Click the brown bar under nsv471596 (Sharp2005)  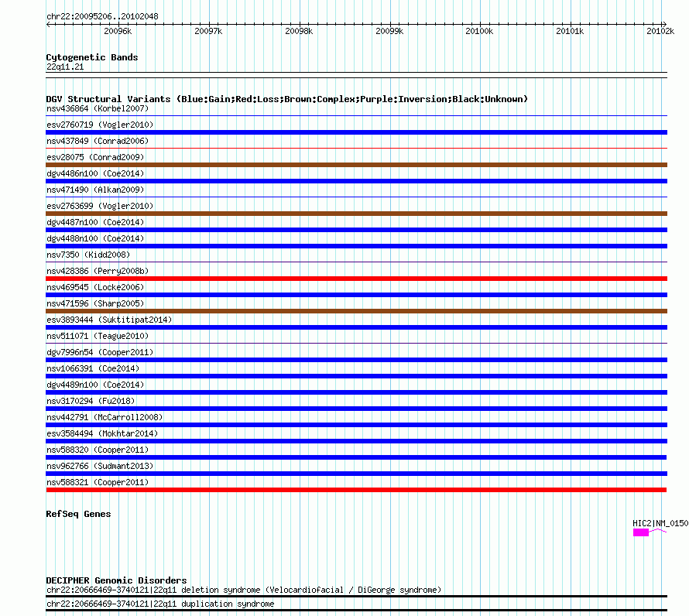pos(356,311)
